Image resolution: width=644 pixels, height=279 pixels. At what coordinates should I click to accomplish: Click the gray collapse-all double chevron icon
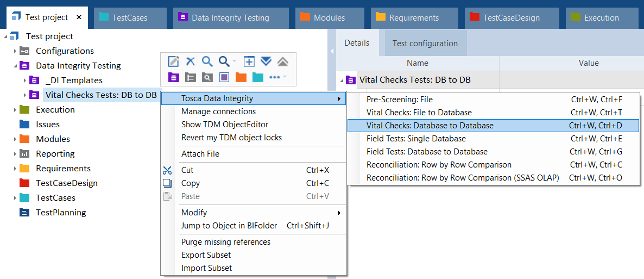click(x=283, y=61)
